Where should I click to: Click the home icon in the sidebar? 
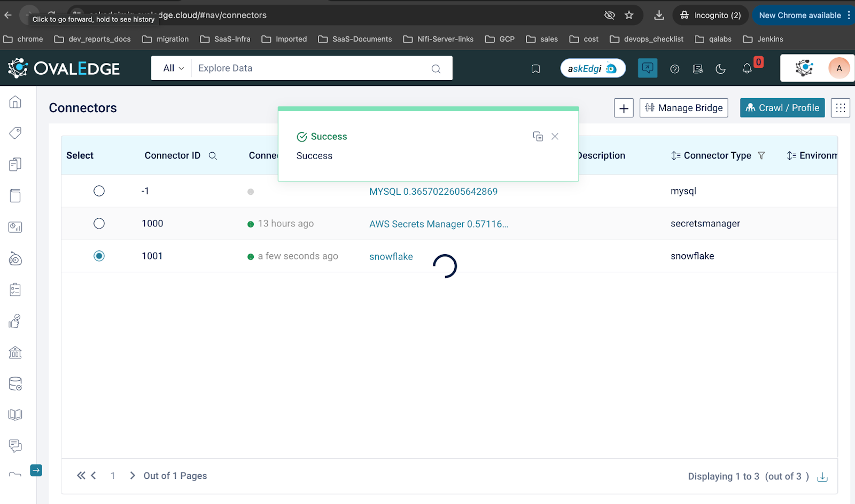pyautogui.click(x=15, y=102)
